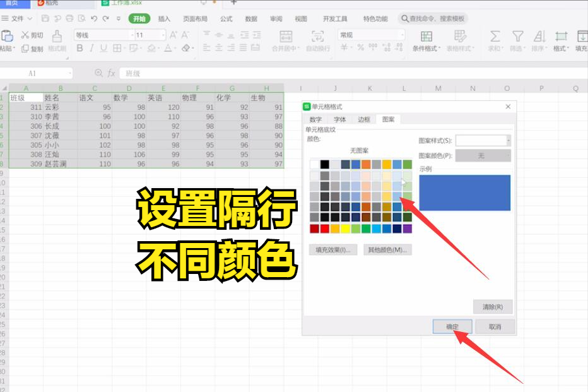Click the percent style icon
This screenshot has width=588, height=392.
click(x=360, y=47)
